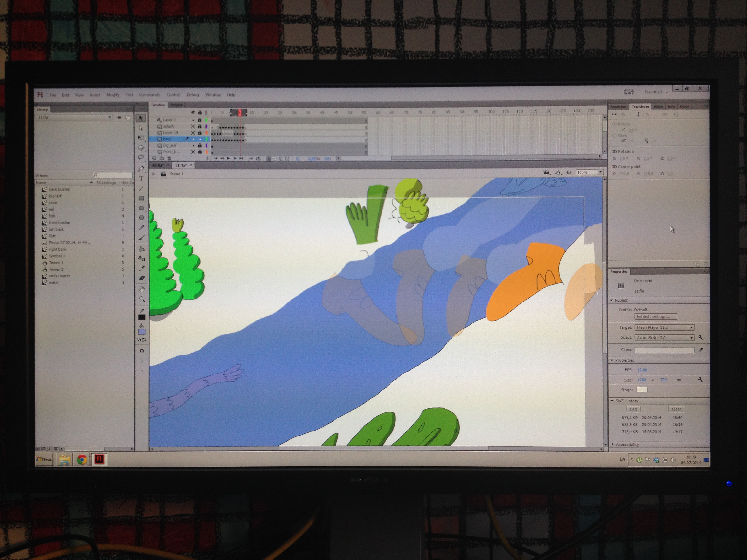The image size is (747, 560).
Task: Open the Window menu
Action: [x=213, y=95]
